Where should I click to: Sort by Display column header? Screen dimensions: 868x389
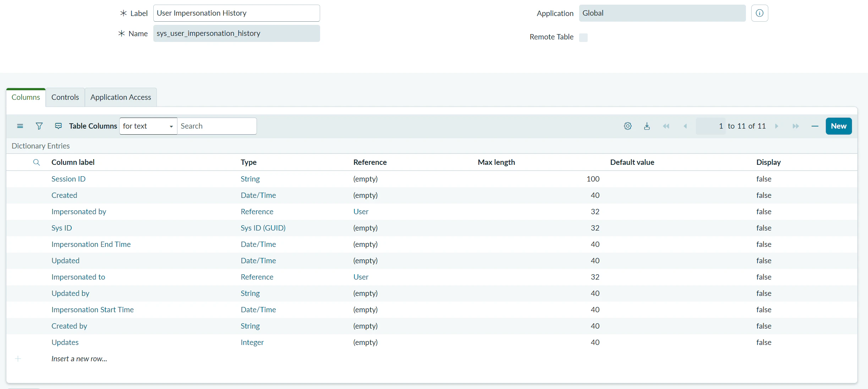point(768,162)
